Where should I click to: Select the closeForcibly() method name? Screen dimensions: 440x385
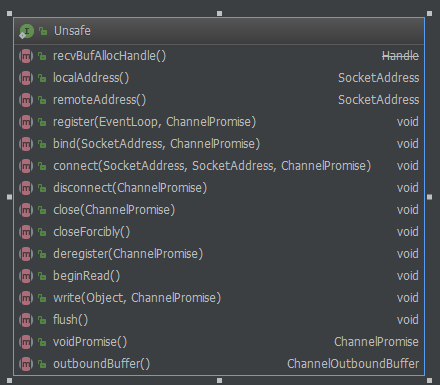tap(92, 232)
